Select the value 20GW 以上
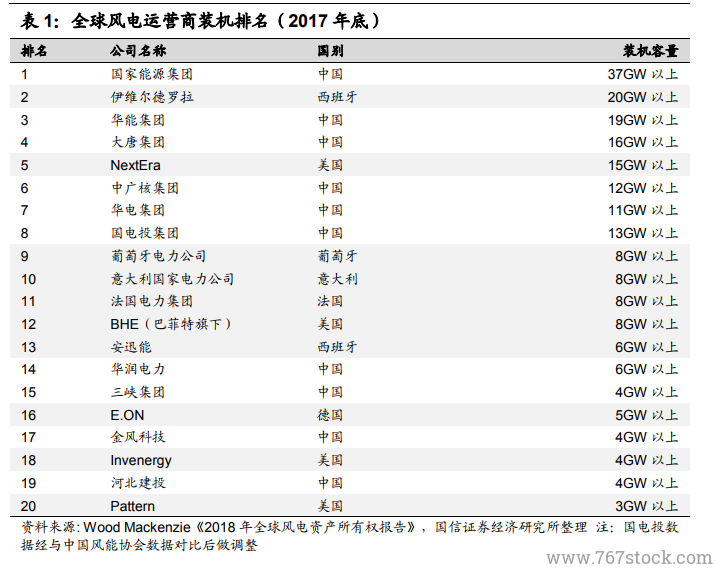721x573 pixels. [643, 97]
